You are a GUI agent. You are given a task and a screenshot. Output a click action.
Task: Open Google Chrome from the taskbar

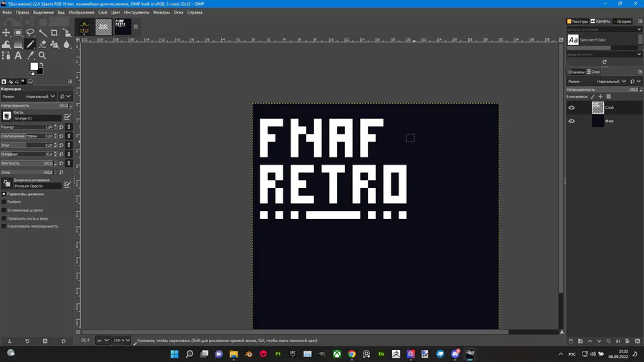351,354
